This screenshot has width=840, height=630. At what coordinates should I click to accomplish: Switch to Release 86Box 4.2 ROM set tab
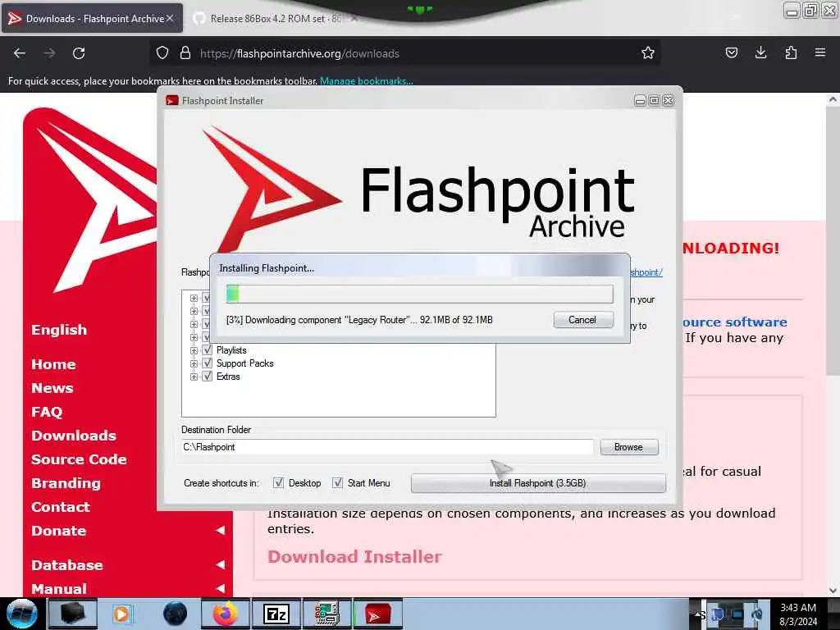275,18
